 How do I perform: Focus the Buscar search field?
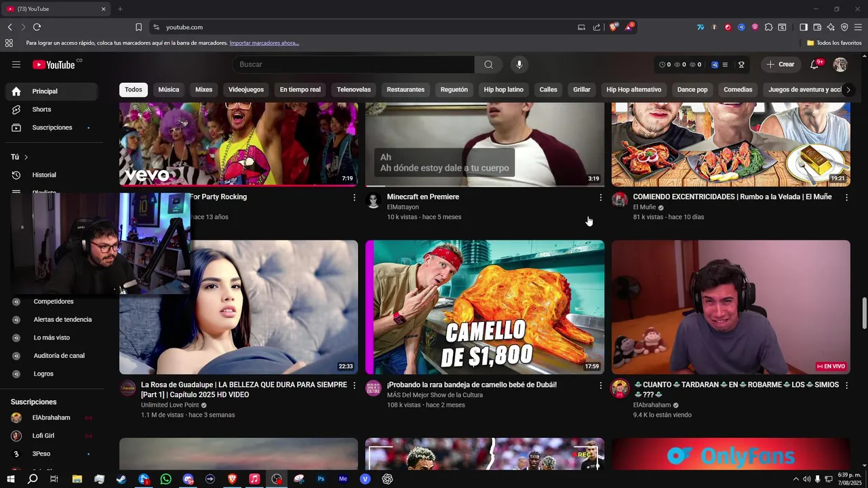(353, 64)
